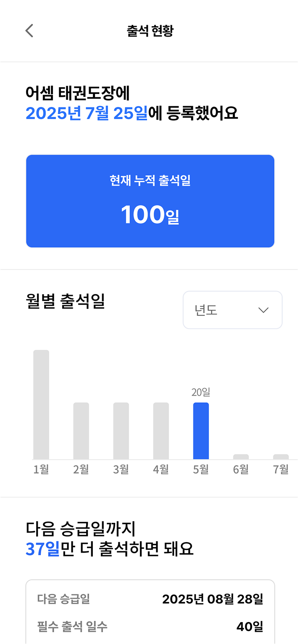Click the 37일 remaining days text

pos(42,549)
